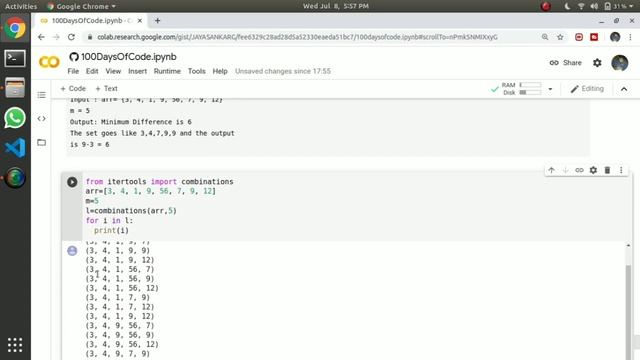
Task: Reload the page
Action: tap(71, 37)
